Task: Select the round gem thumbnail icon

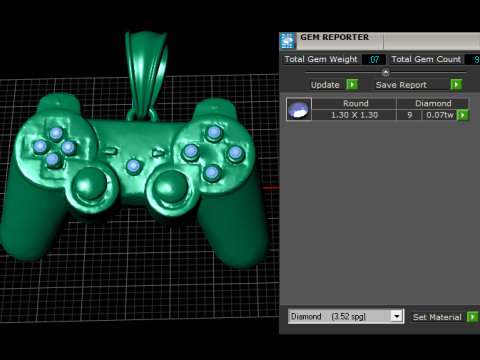Action: [299, 109]
